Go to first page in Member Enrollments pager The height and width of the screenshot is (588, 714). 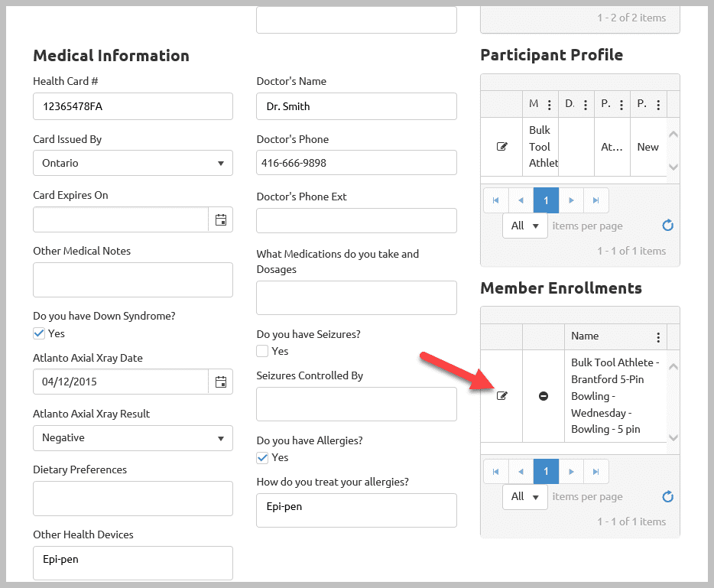[x=496, y=472]
